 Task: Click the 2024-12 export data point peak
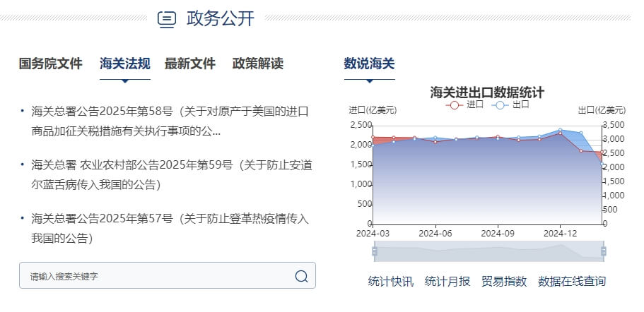(560, 130)
